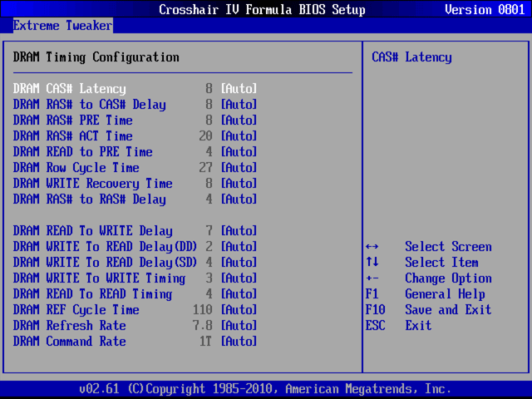Click the Exit text beside ESC
This screenshot has width=532, height=399.
point(418,325)
